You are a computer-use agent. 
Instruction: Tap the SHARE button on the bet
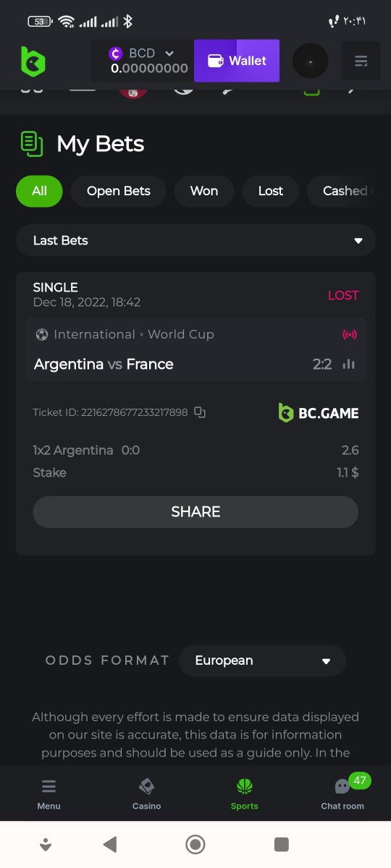pyautogui.click(x=195, y=511)
